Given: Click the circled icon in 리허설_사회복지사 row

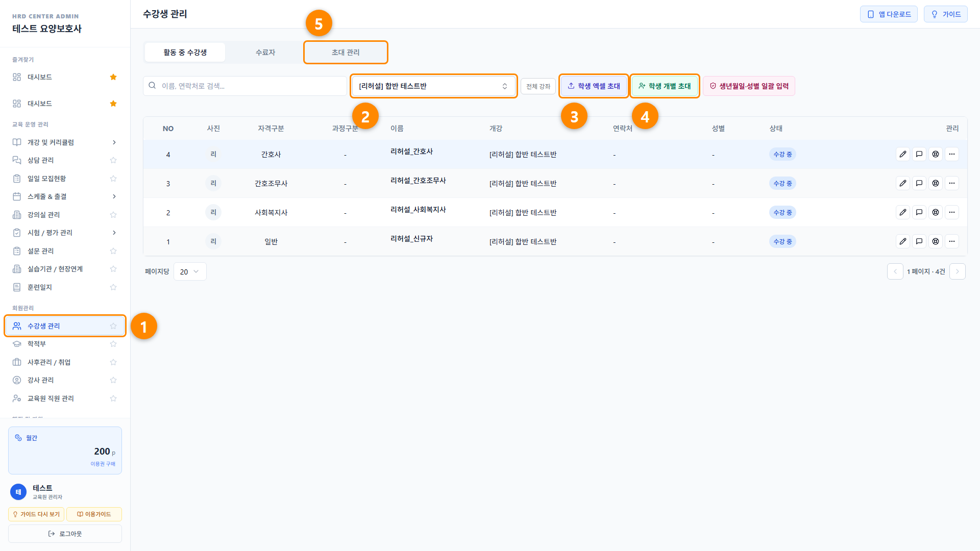Looking at the screenshot, I should pyautogui.click(x=936, y=212).
